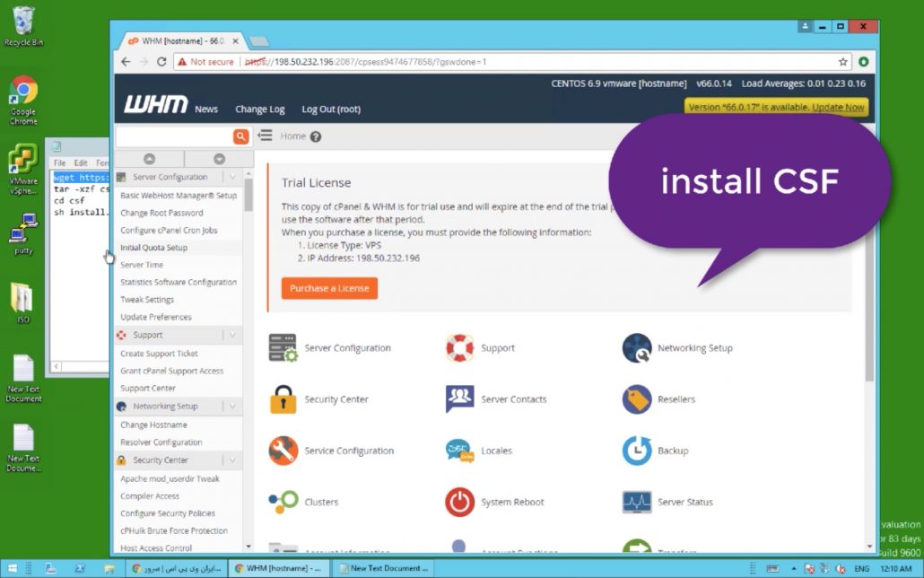Screen dimensions: 924x578
Task: Click the Log Out (root) link
Action: [331, 109]
